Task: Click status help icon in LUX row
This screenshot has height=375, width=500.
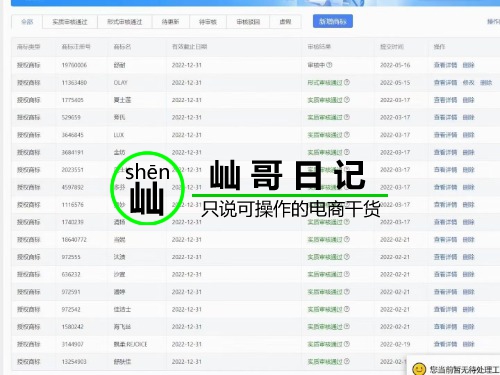Action: [347, 135]
